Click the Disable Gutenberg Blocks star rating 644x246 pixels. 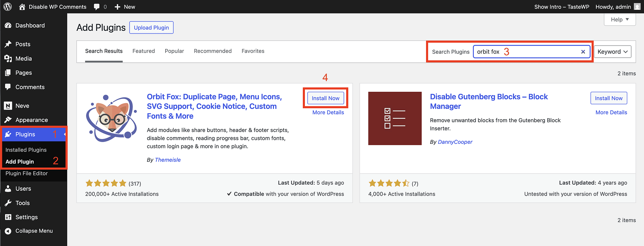(x=389, y=183)
